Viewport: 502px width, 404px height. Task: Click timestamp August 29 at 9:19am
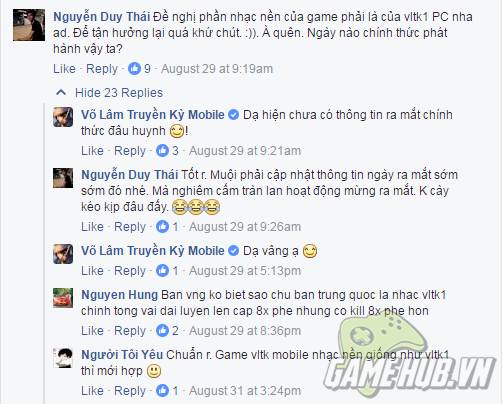coord(217,69)
